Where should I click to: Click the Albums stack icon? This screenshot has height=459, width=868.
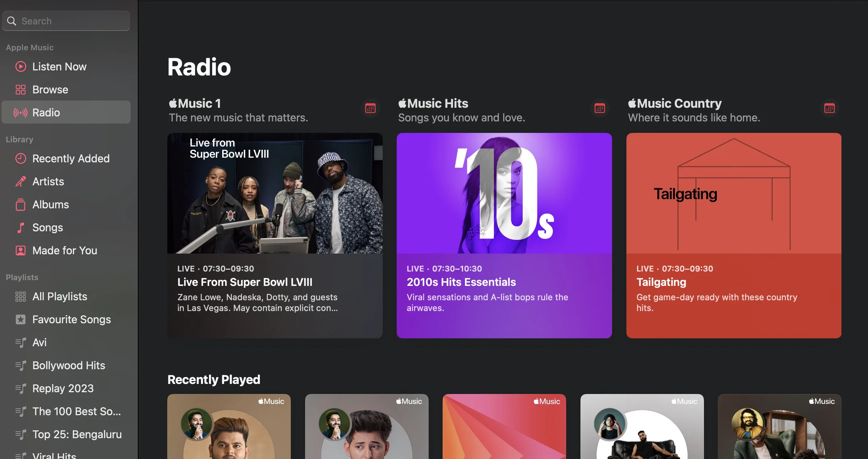pyautogui.click(x=21, y=204)
